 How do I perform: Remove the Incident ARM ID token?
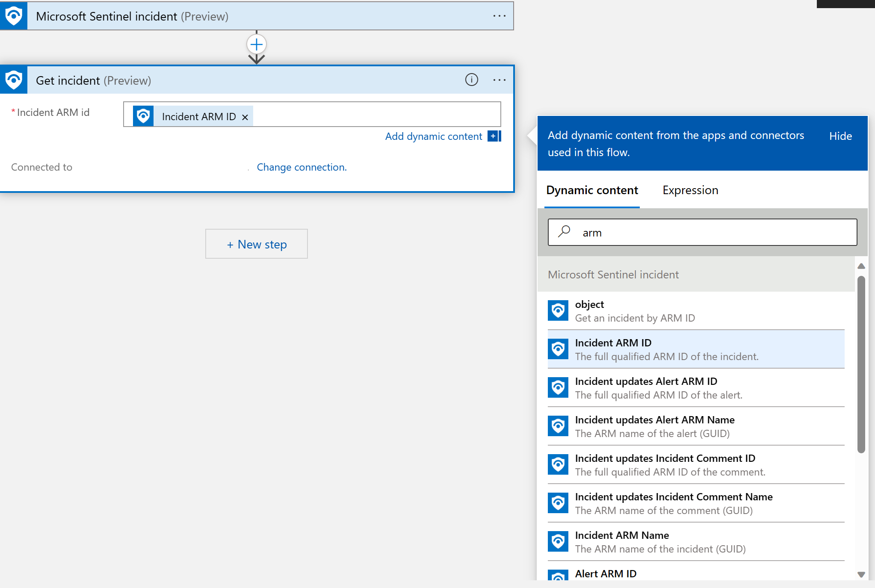pyautogui.click(x=245, y=117)
